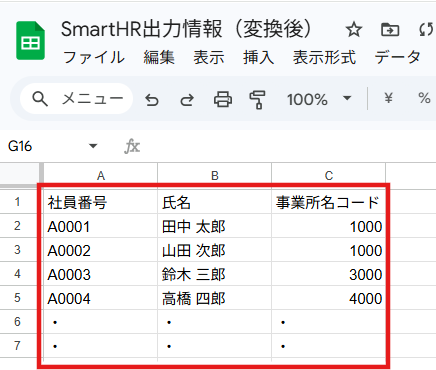Select the 1000 cell in 山田 次郎 row
The height and width of the screenshot is (370, 436).
click(329, 250)
